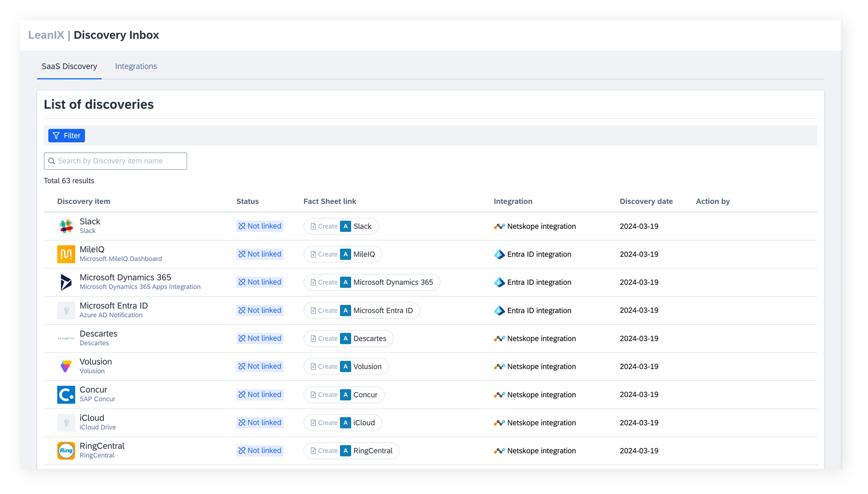This screenshot has height=494, width=868.
Task: Create Microsoft Entra ID fact sheet
Action: pos(362,310)
